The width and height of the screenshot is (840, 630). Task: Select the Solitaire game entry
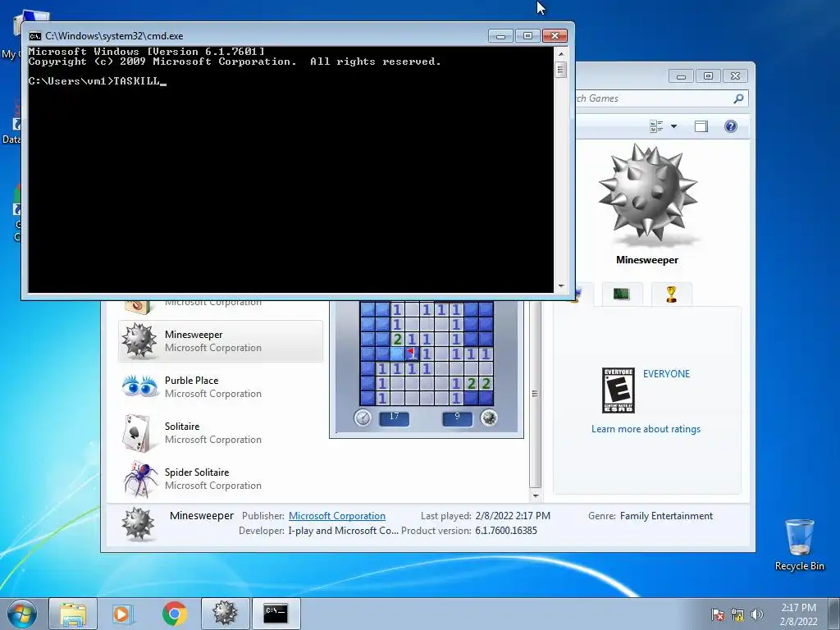(220, 433)
